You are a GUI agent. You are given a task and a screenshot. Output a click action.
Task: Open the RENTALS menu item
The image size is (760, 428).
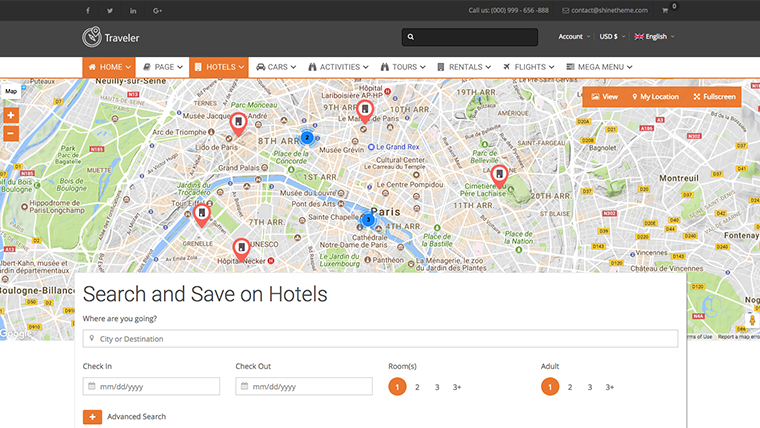464,67
